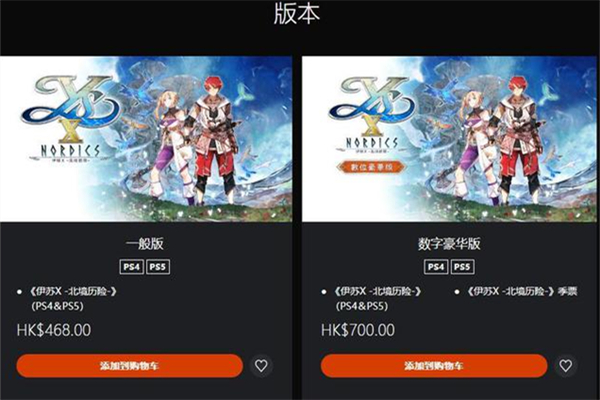This screenshot has height=400, width=600.
Task: Add the 一般版 to wishlist with heart icon
Action: 261,366
